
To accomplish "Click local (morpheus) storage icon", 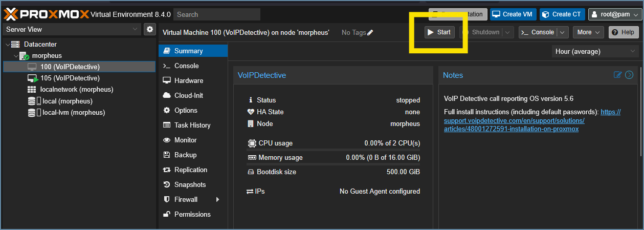I will 33,101.
